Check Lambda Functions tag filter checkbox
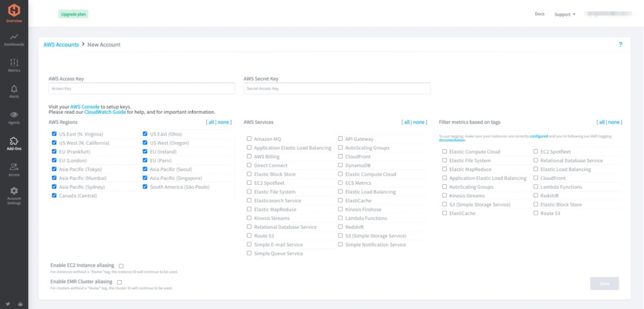Screen dimensions: 644x309 click(x=536, y=186)
